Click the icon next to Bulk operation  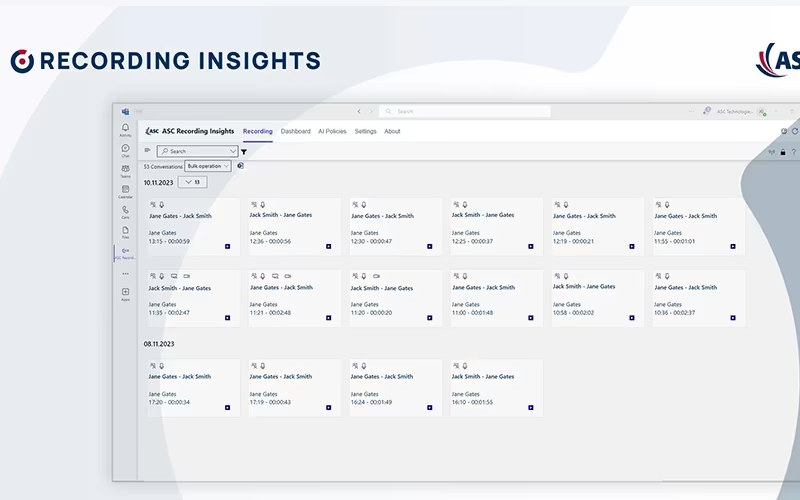(x=240, y=166)
